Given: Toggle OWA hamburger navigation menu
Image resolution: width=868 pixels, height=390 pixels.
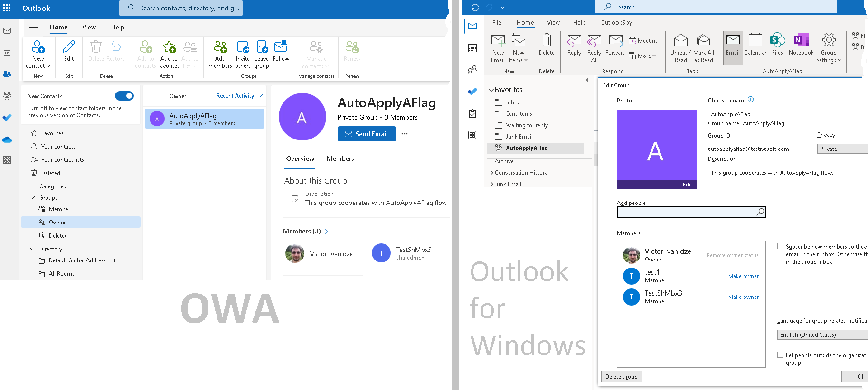Looking at the screenshot, I should (33, 28).
